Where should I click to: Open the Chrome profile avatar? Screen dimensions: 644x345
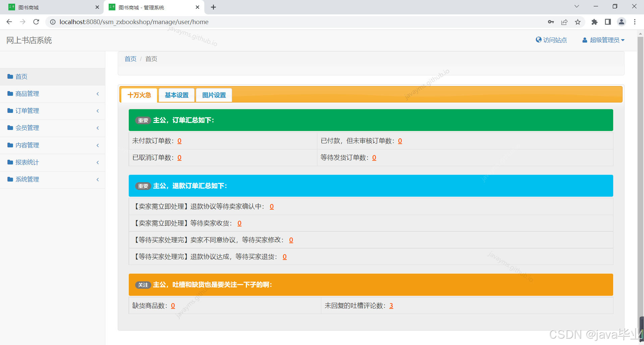(622, 22)
